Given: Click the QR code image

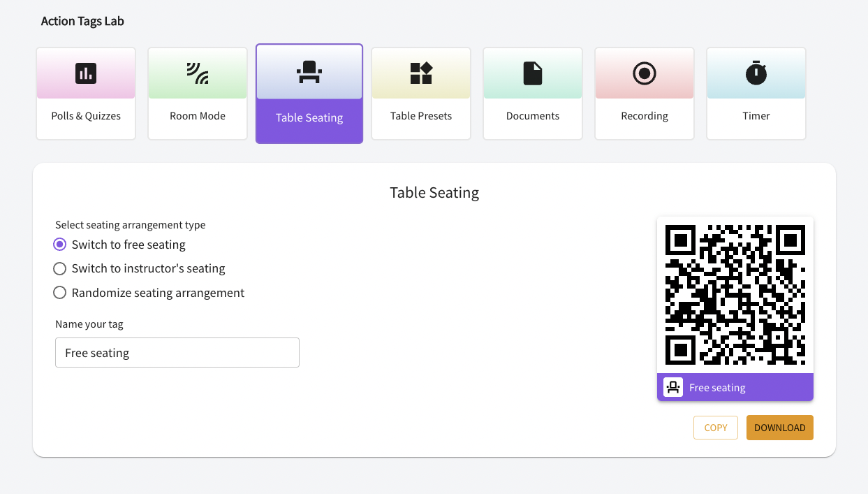Looking at the screenshot, I should 735,295.
